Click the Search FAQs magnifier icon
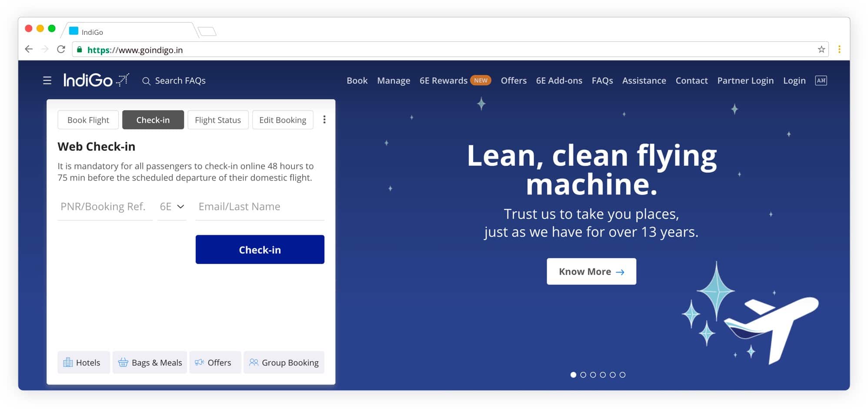The width and height of the screenshot is (868, 409). click(x=146, y=81)
